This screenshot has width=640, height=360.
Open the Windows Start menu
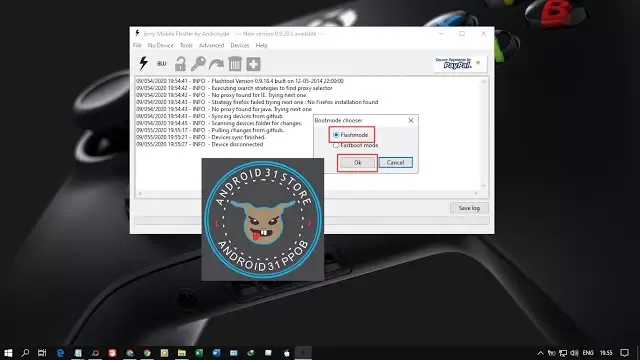pyautogui.click(x=8, y=353)
